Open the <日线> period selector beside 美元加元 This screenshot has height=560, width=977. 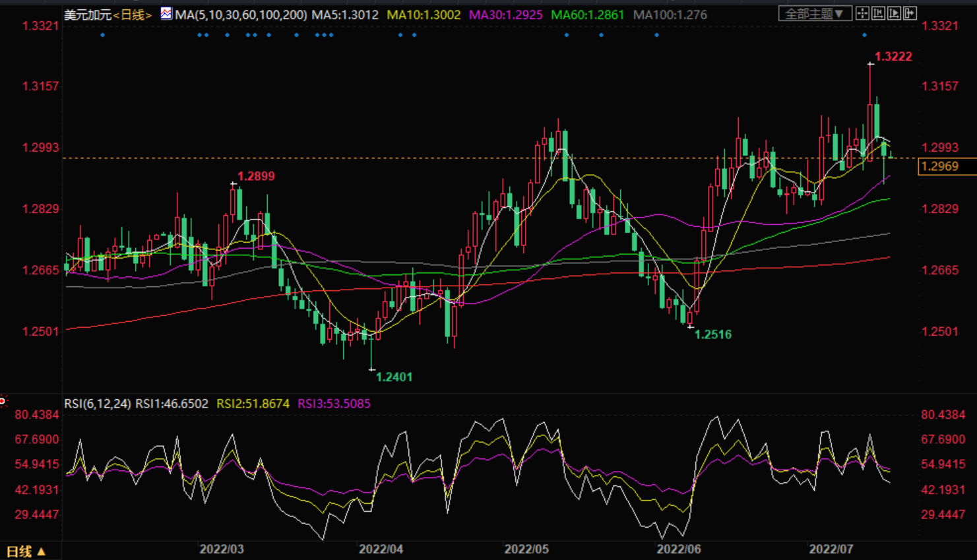pos(133,15)
